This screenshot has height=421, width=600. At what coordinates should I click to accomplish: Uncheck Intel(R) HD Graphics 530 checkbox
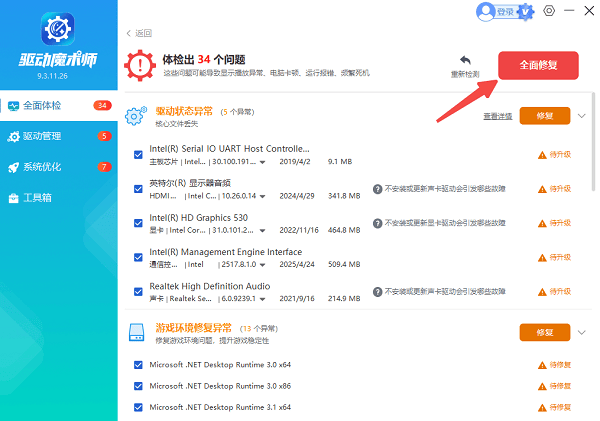coord(138,223)
